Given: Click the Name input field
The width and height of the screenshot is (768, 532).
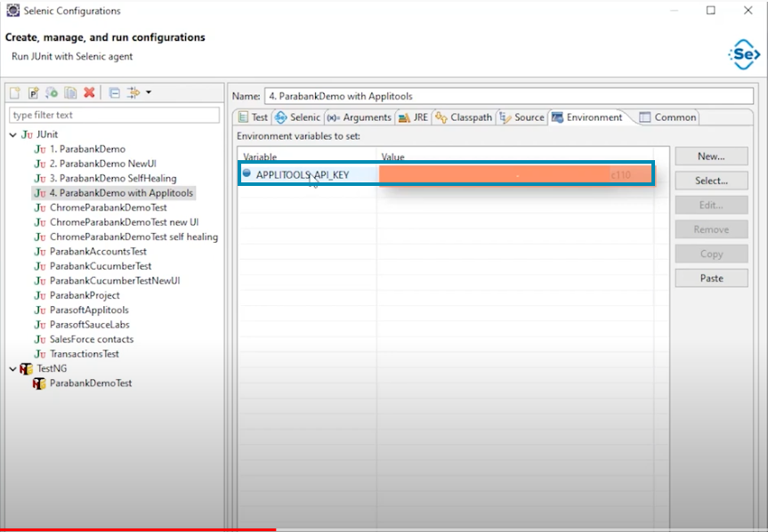Looking at the screenshot, I should 509,96.
